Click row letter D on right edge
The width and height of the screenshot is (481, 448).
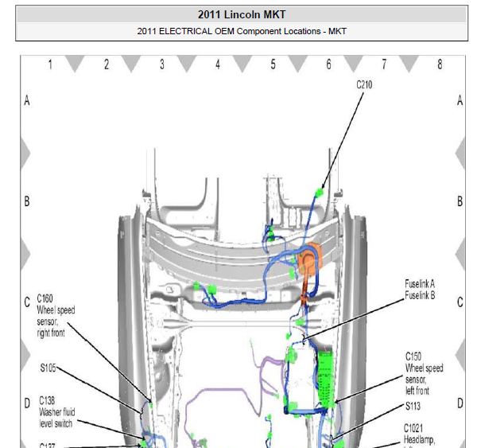pyautogui.click(x=460, y=403)
